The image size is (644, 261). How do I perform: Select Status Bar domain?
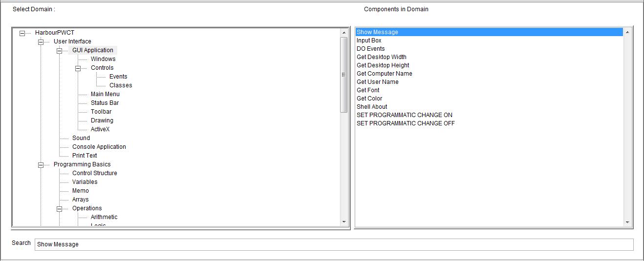[105, 103]
